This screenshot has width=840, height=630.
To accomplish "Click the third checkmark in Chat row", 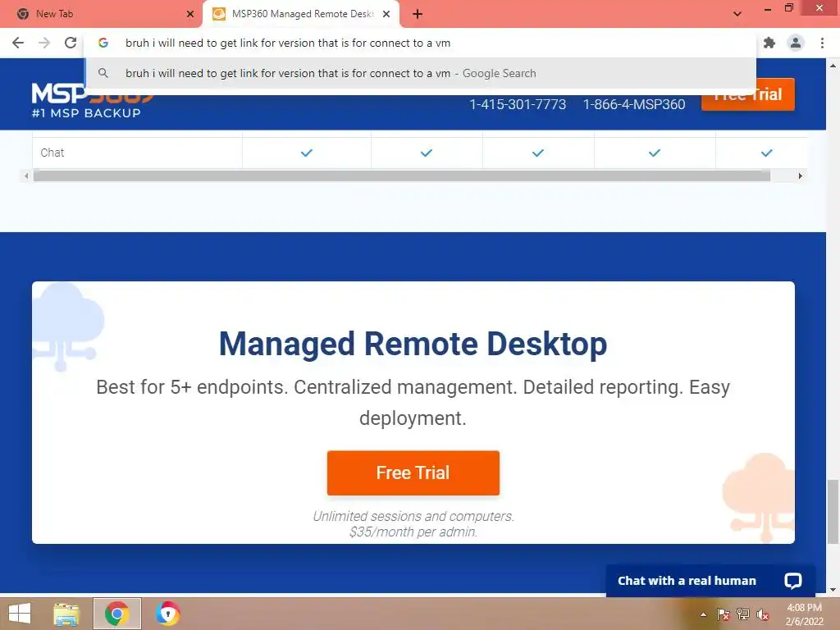I will tap(538, 153).
